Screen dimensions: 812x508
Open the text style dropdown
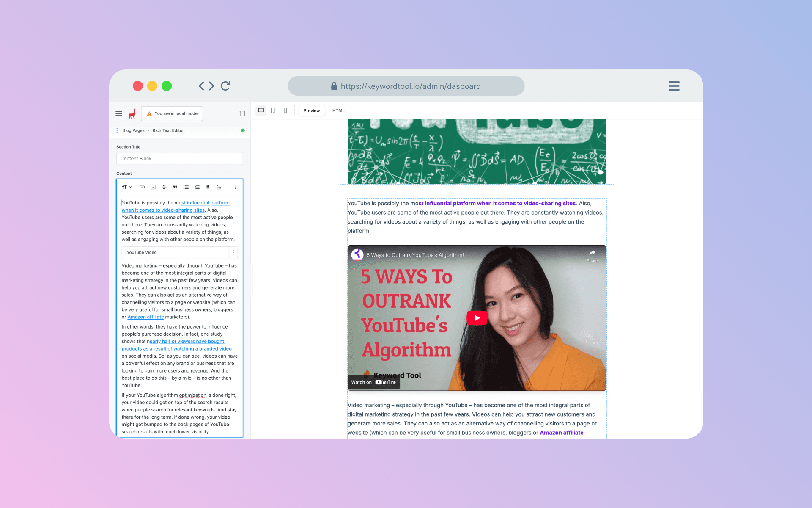[126, 187]
